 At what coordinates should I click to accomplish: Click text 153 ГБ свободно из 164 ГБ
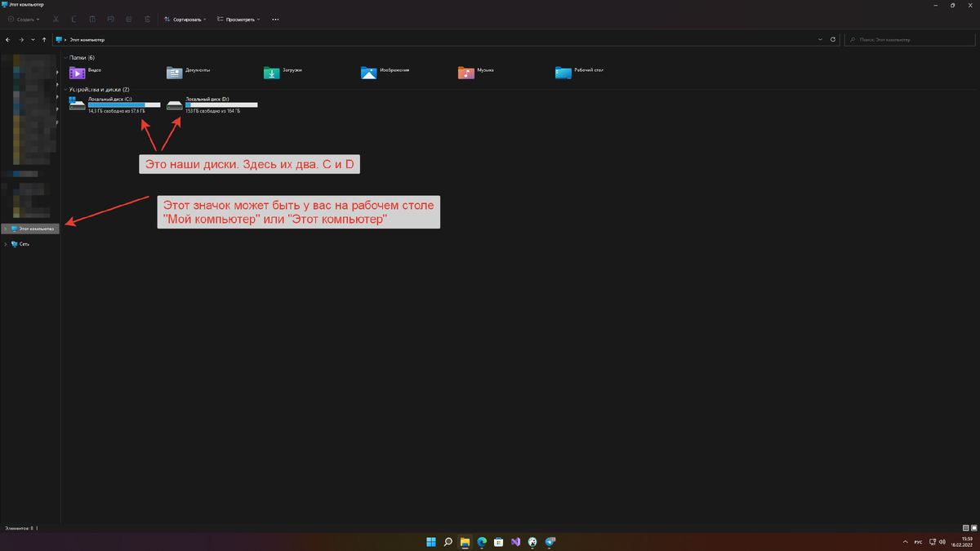tap(212, 110)
